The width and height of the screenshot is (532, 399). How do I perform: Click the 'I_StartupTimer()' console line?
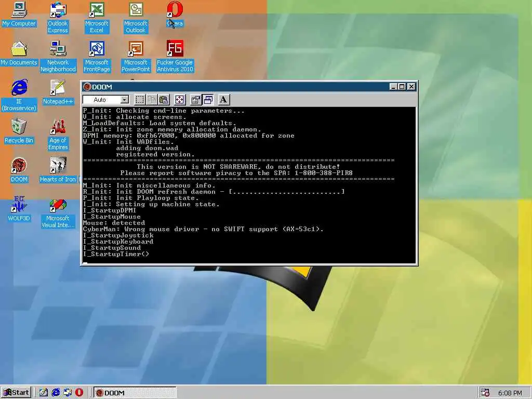[x=116, y=254]
